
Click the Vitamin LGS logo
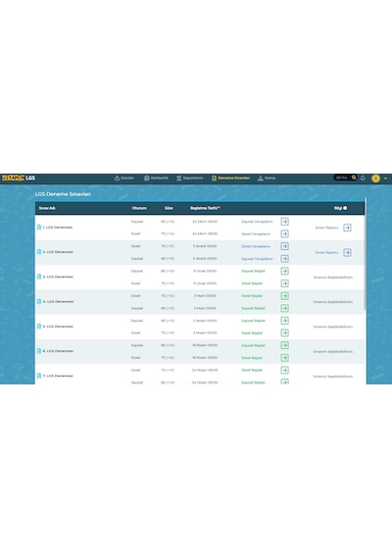point(19,178)
